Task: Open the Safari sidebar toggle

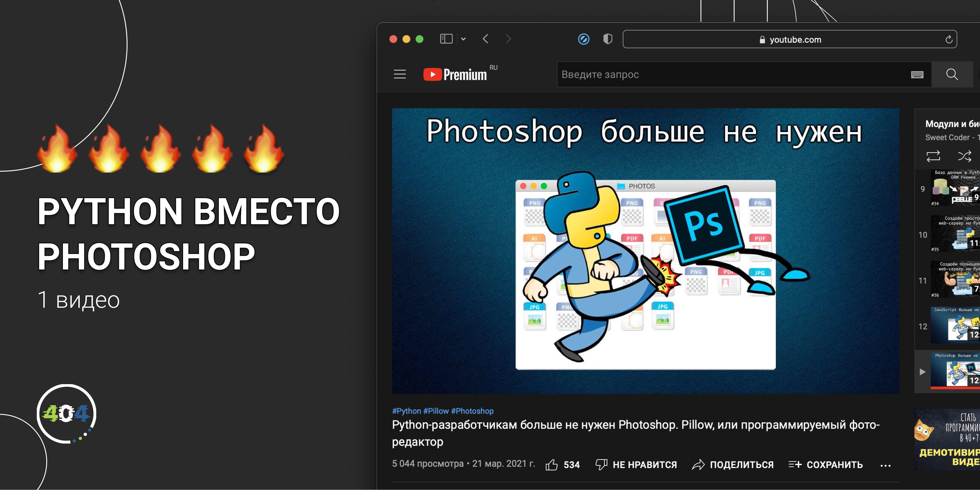Action: pyautogui.click(x=446, y=39)
